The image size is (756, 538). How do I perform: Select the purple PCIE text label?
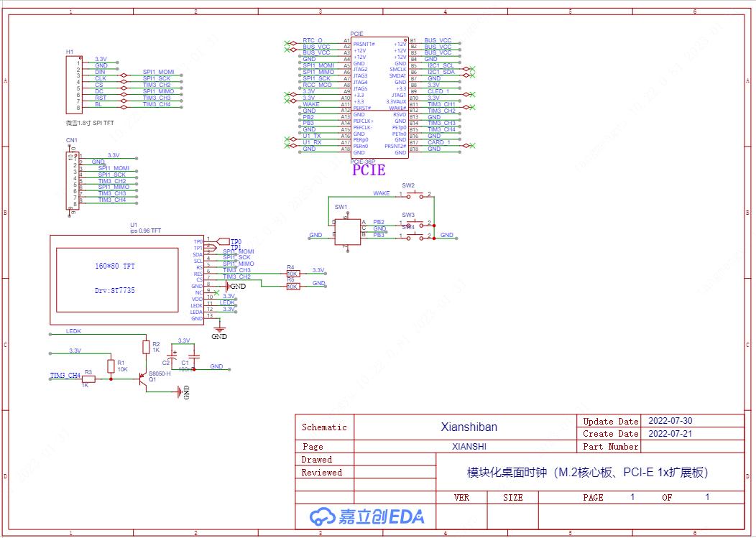coord(368,170)
